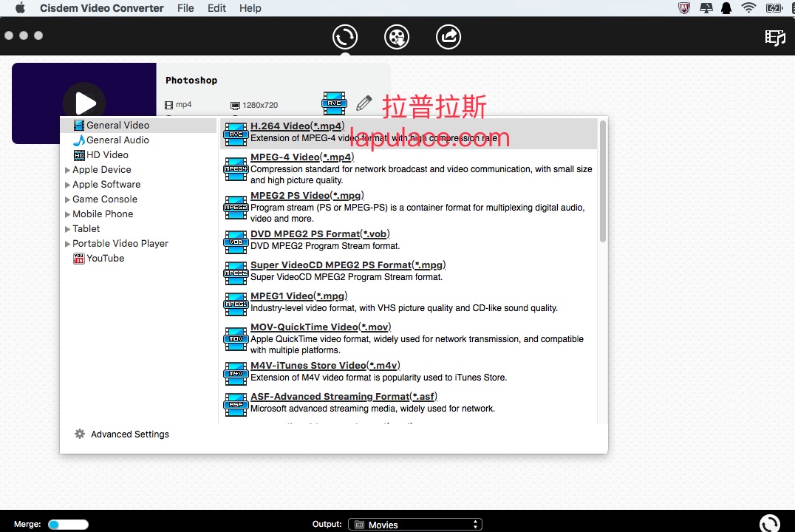Screen dimensions: 795x532
Task: Click the MPEG1 format icon
Action: pyautogui.click(x=236, y=304)
